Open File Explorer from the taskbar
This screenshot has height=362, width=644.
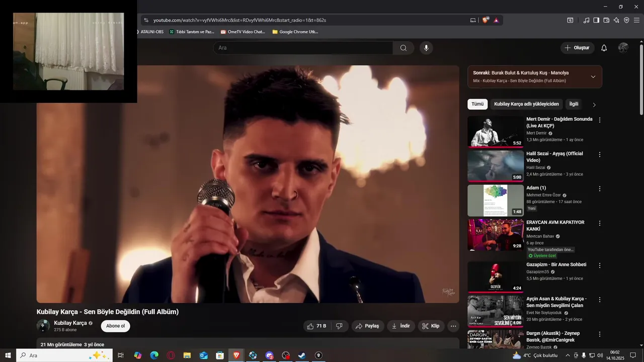[x=187, y=355]
